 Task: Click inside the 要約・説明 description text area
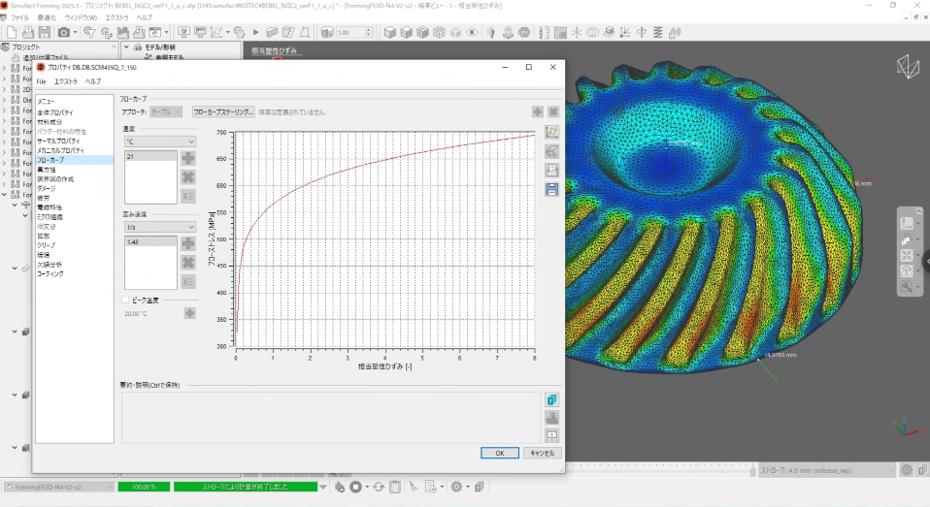[x=330, y=416]
